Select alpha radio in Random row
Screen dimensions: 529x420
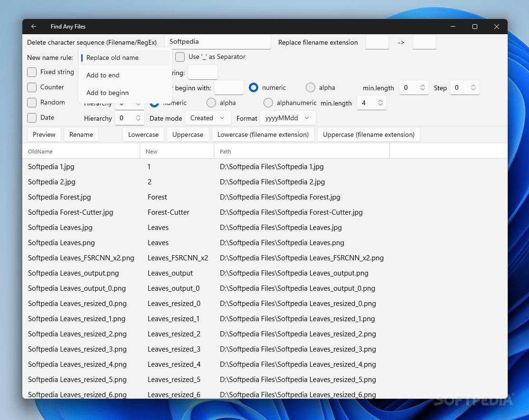[x=211, y=103]
